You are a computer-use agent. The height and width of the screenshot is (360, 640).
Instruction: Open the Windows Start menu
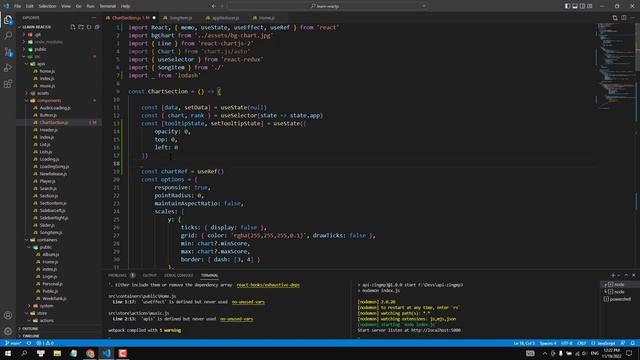(8, 353)
